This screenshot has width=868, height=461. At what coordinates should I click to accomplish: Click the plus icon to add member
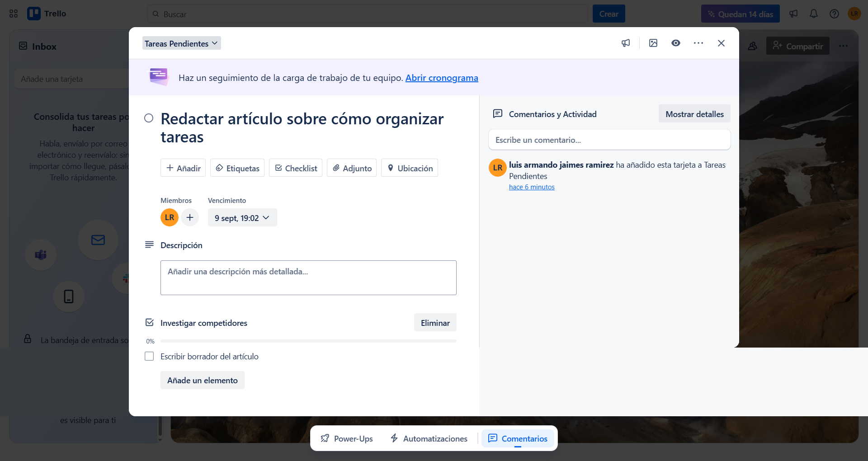coord(190,217)
